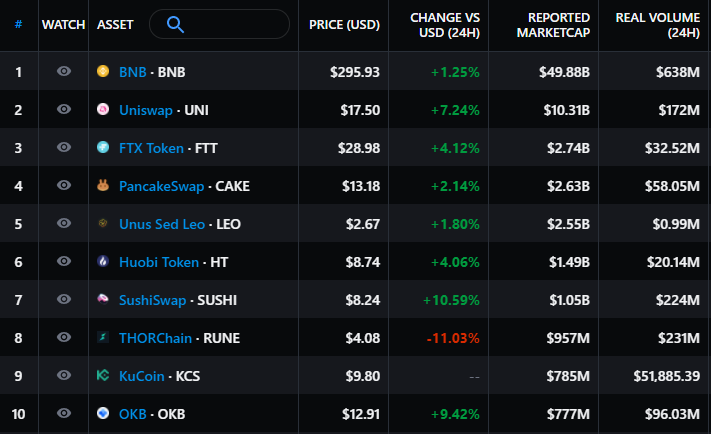This screenshot has width=711, height=434.
Task: Click KuCoin price $9.80
Action: 363,376
